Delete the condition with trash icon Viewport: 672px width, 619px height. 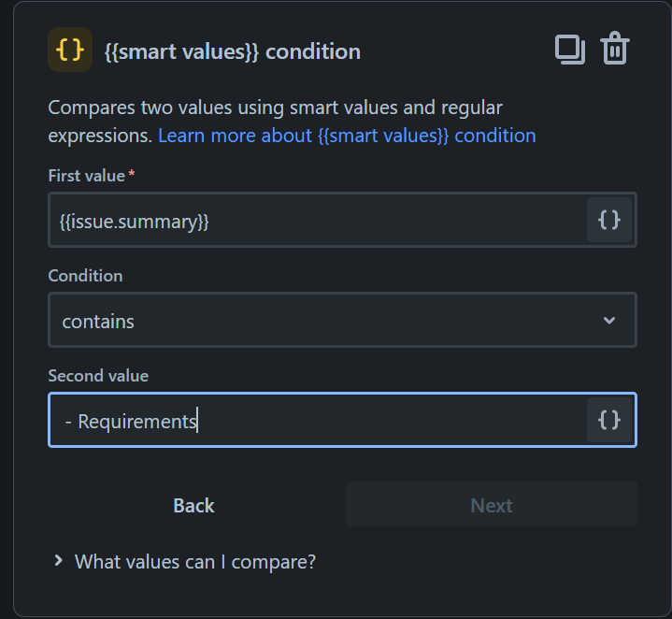pos(615,50)
